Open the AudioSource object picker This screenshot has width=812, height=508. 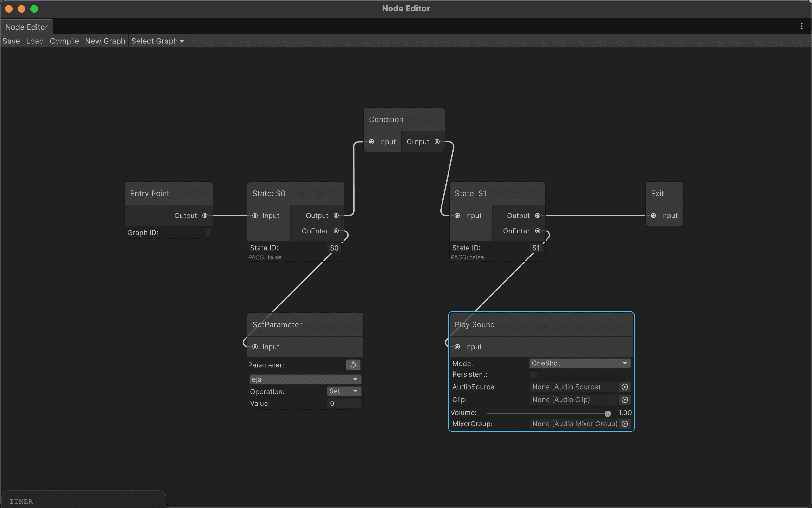(x=625, y=387)
